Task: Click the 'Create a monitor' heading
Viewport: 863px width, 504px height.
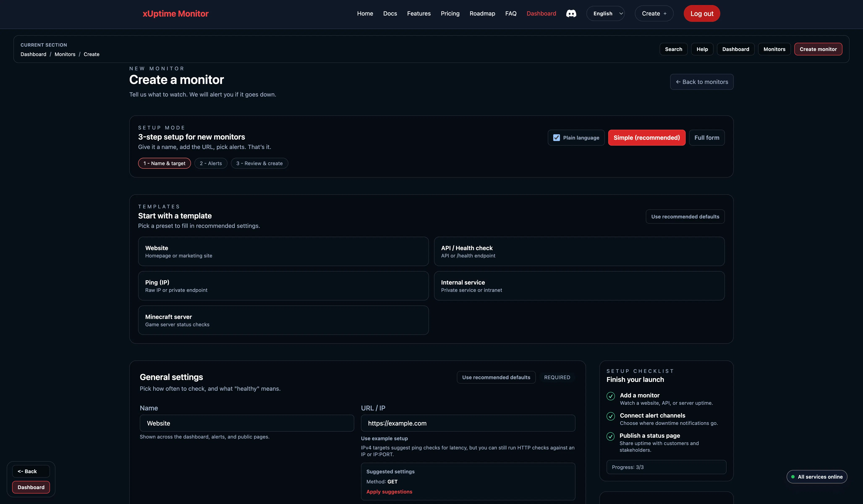Action: point(176,80)
